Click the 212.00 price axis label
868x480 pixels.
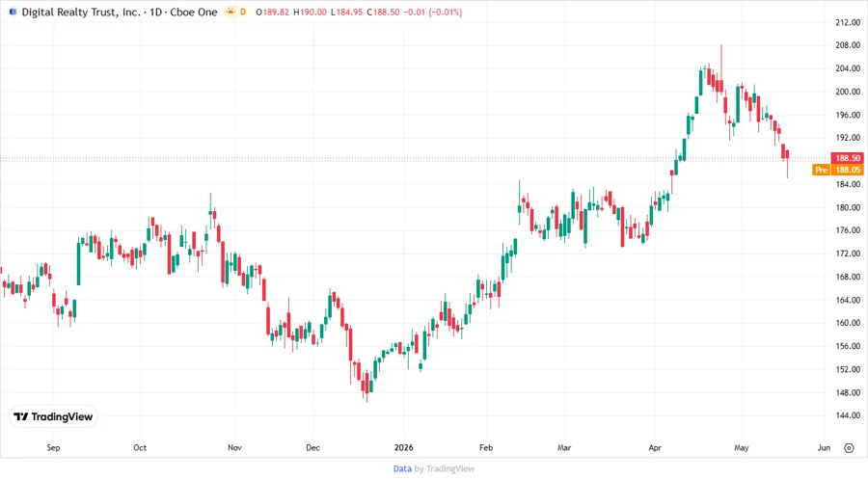pyautogui.click(x=848, y=22)
